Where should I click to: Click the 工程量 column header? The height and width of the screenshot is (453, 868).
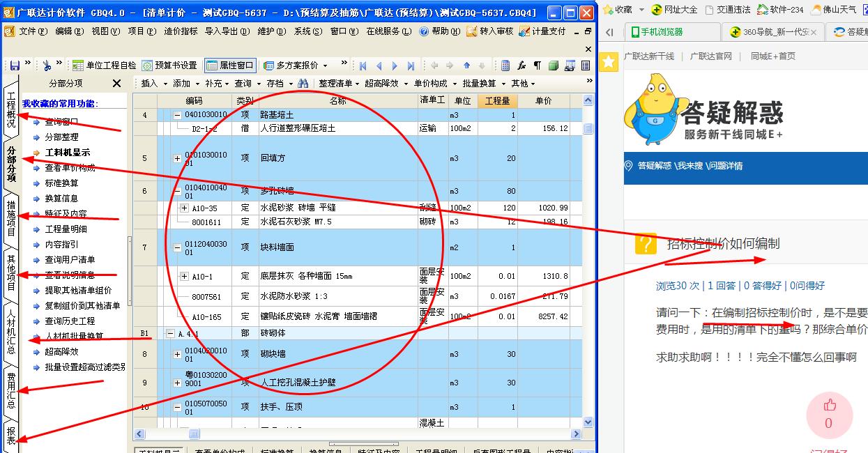click(498, 101)
